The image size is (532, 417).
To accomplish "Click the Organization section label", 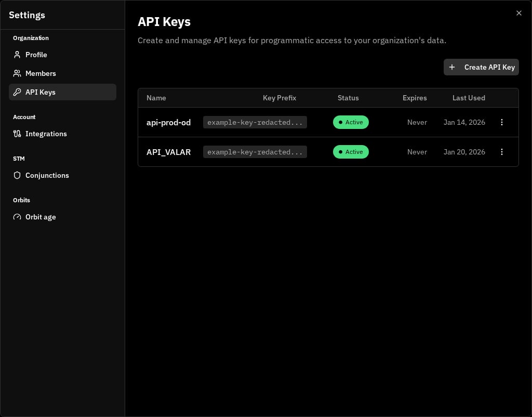I will [31, 38].
